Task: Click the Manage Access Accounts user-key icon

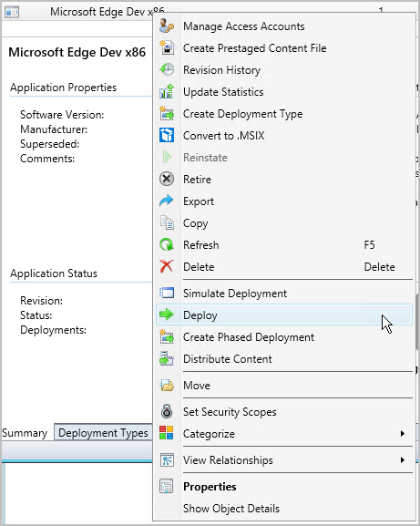Action: coord(167,26)
